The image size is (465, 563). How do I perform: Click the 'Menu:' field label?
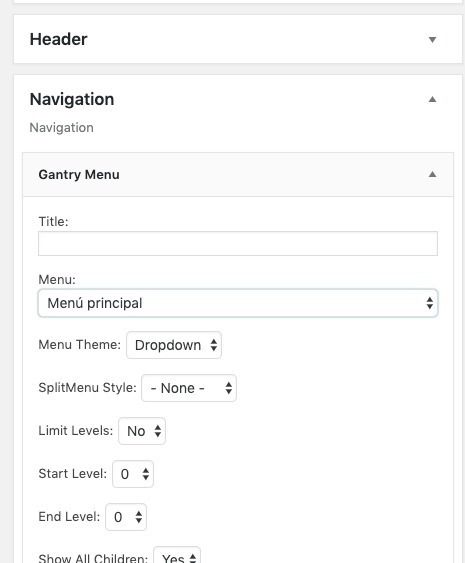point(57,279)
